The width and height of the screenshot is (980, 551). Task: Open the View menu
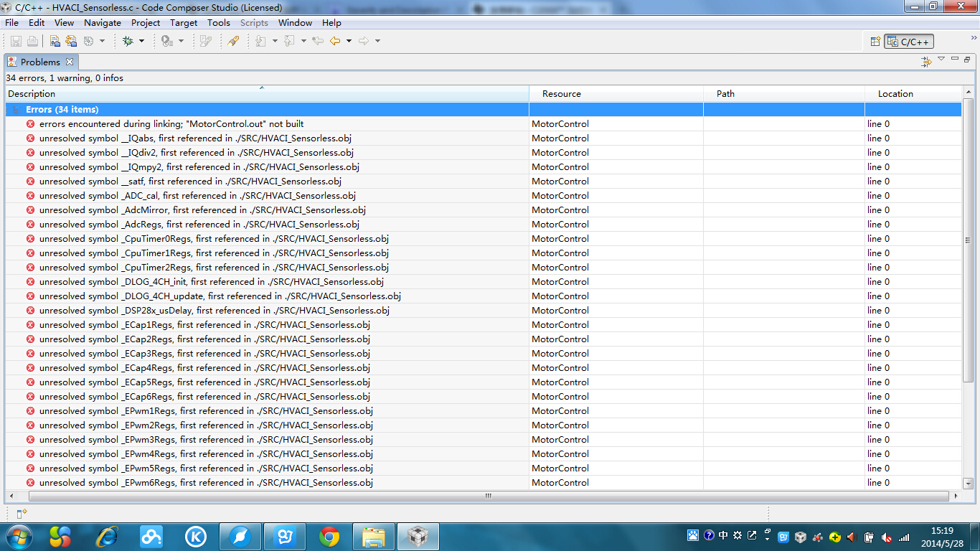65,23
